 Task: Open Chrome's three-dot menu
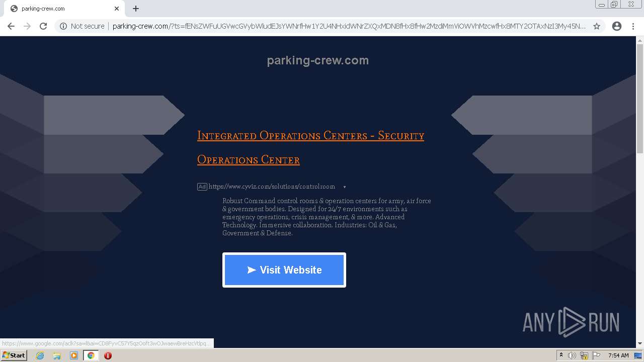(x=633, y=26)
